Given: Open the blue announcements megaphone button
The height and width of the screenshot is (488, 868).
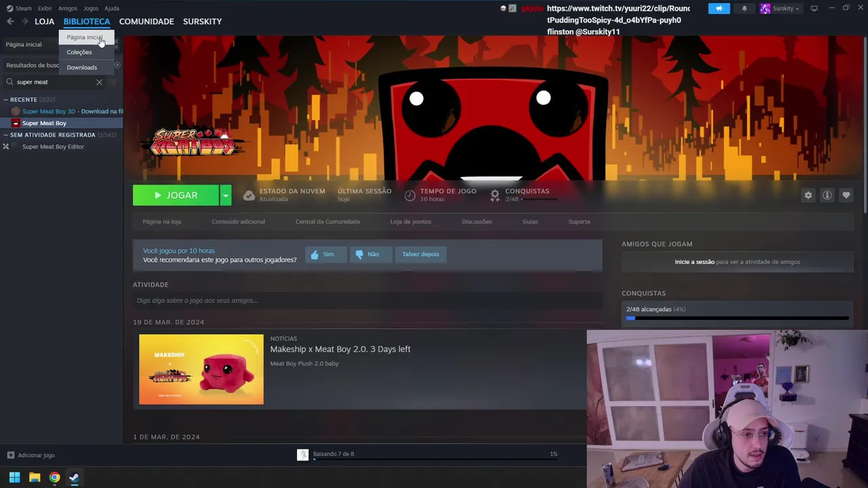Looking at the screenshot, I should 719,8.
